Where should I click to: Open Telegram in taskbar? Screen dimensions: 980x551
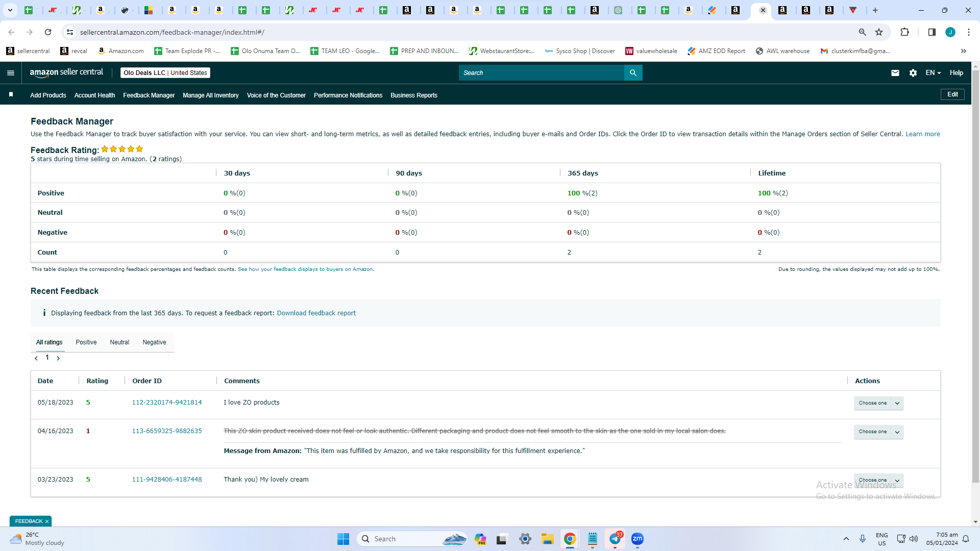coord(615,539)
